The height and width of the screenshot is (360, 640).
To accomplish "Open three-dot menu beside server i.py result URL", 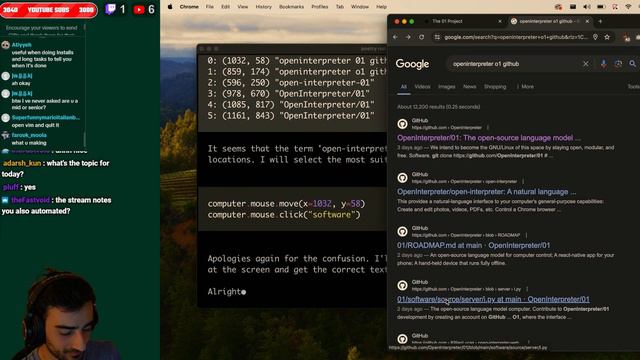I will [x=527, y=289].
